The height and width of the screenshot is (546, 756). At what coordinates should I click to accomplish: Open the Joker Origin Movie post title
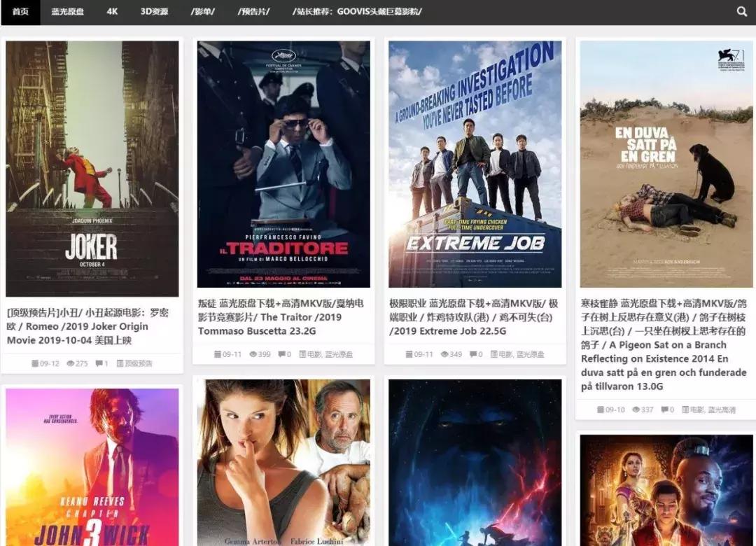(87, 326)
